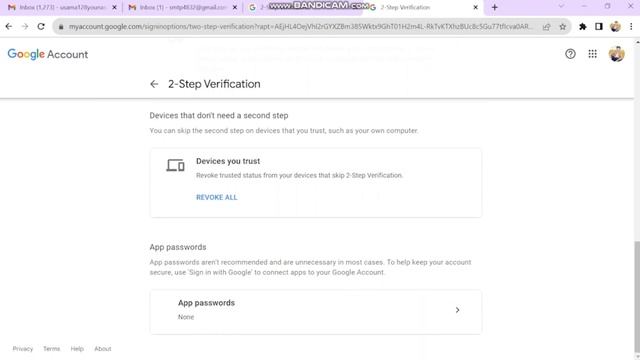Reload the page with refresh icon
This screenshot has width=640, height=360.
click(x=41, y=27)
